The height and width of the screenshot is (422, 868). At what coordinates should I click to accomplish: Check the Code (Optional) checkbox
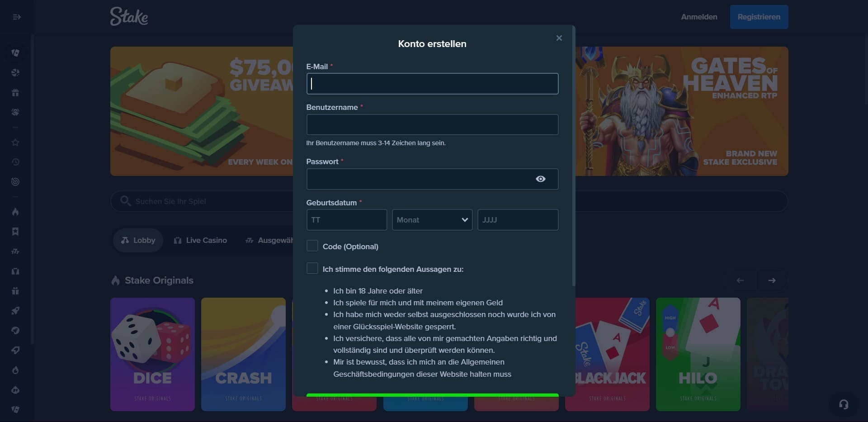pyautogui.click(x=312, y=246)
